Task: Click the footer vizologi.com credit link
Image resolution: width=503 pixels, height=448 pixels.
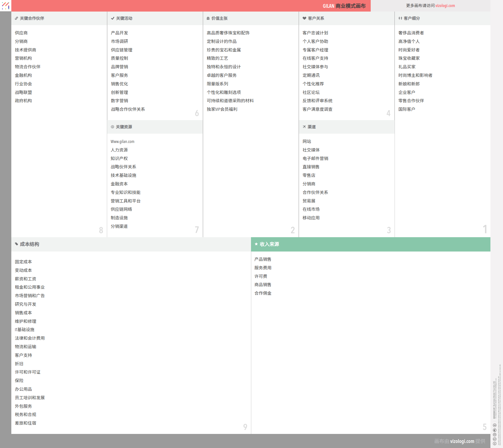Action: pos(462,441)
